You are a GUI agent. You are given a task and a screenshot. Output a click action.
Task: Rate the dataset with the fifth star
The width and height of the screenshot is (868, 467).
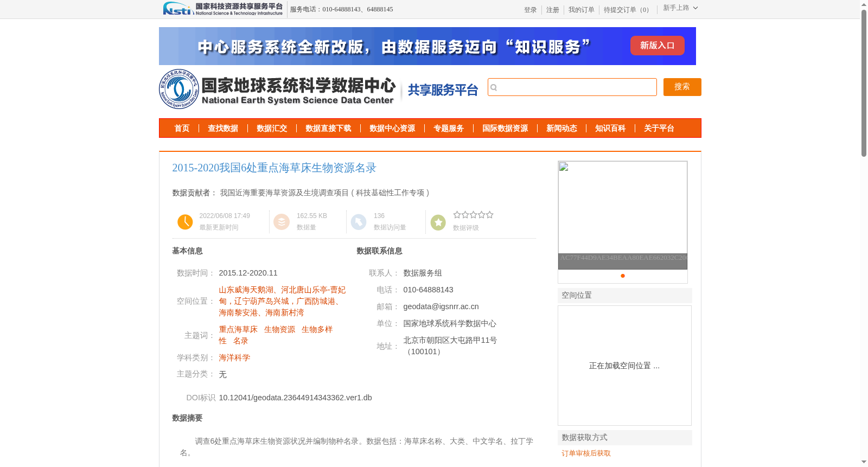pos(490,215)
